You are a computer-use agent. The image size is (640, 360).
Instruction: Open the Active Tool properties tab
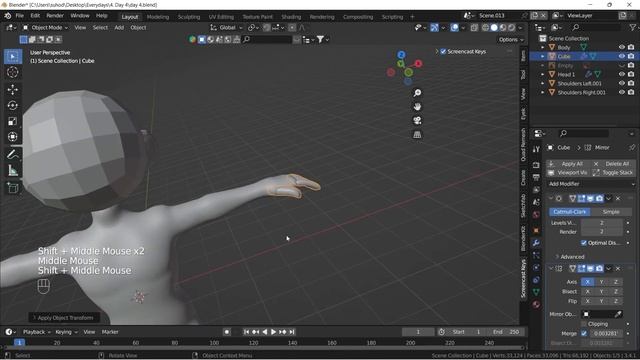(536, 149)
